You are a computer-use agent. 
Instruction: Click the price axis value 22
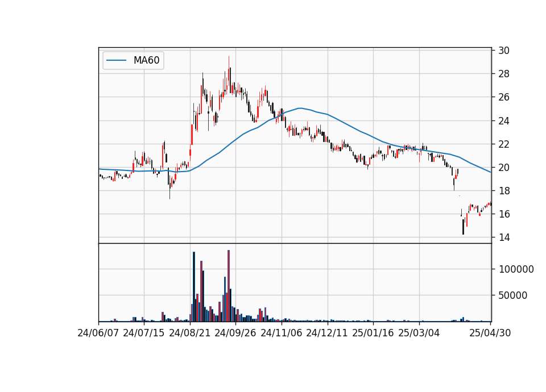point(504,144)
